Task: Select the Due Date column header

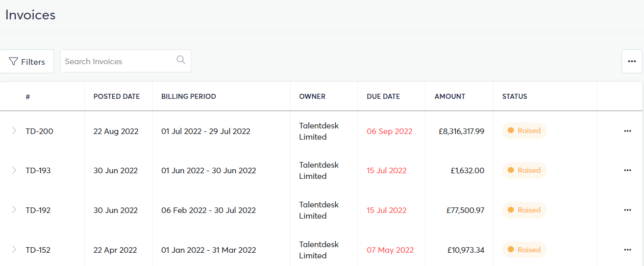Action: click(x=383, y=96)
